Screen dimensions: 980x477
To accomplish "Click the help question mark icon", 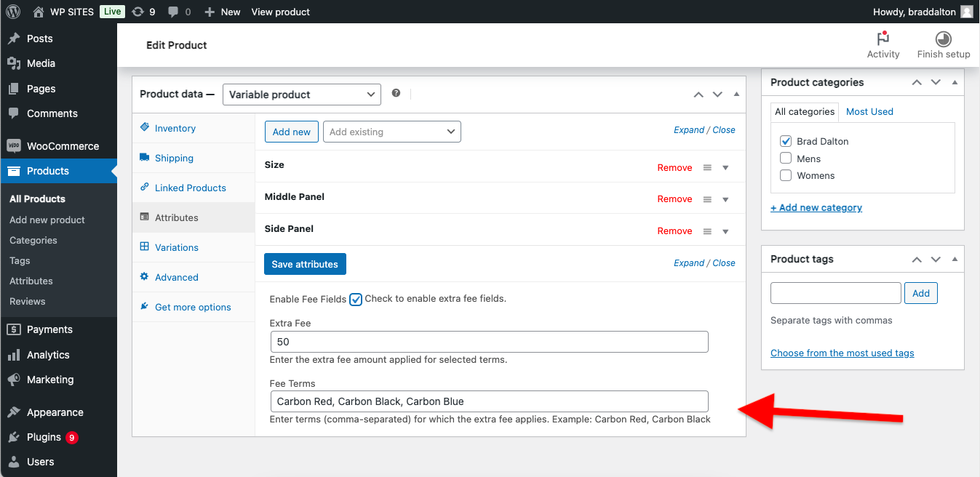I will (396, 93).
